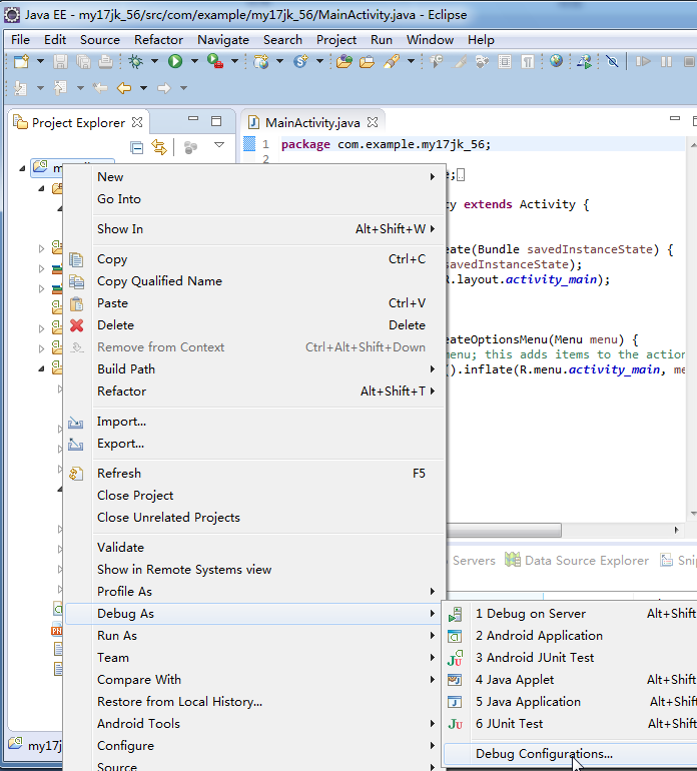697x771 pixels.
Task: Expand the folded imports marker in editor
Action: pyautogui.click(x=461, y=175)
